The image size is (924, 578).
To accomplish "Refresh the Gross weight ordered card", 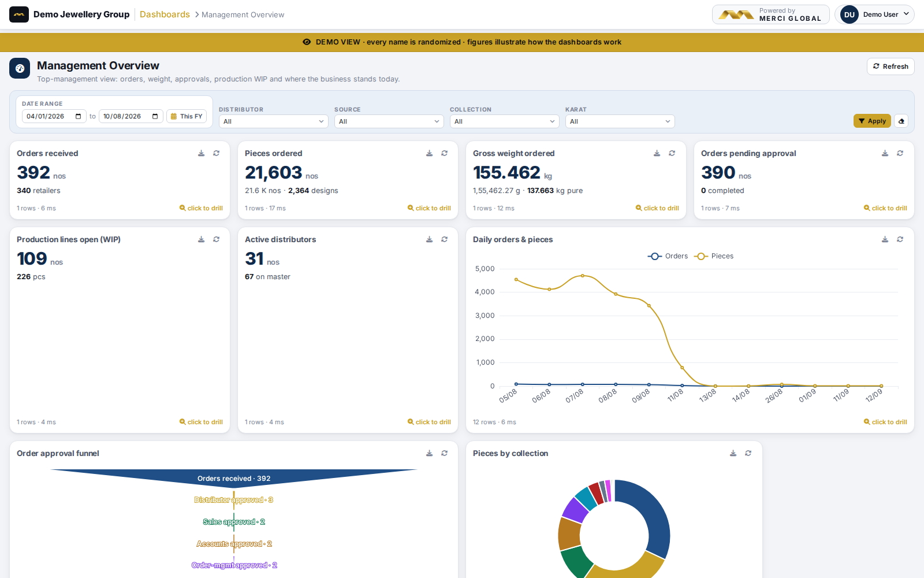I will tap(672, 153).
